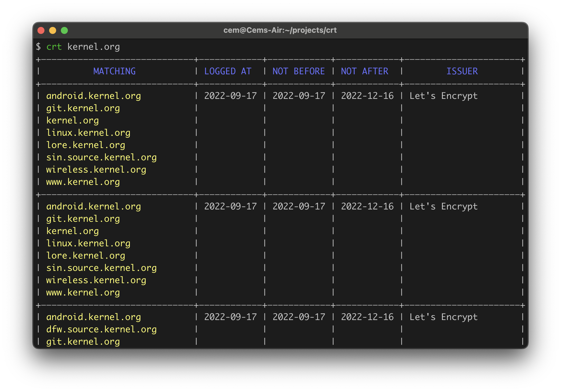
Task: Click the green crt command at prompt
Action: [54, 47]
